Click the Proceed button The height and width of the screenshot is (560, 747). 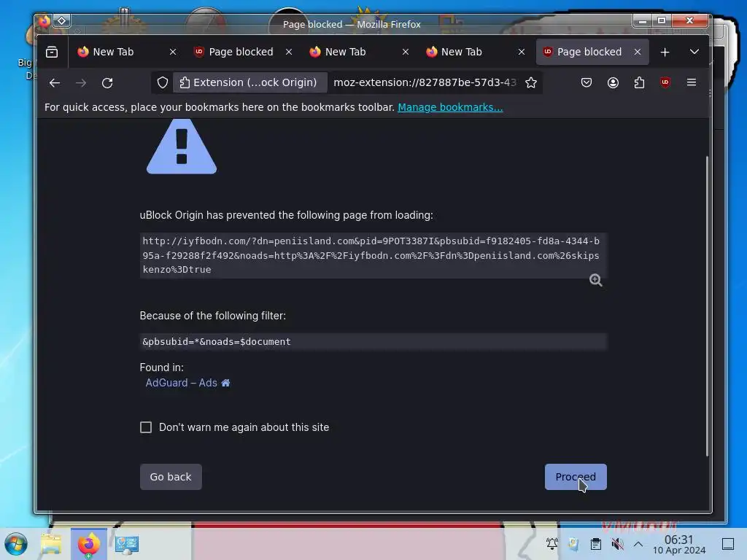point(576,477)
